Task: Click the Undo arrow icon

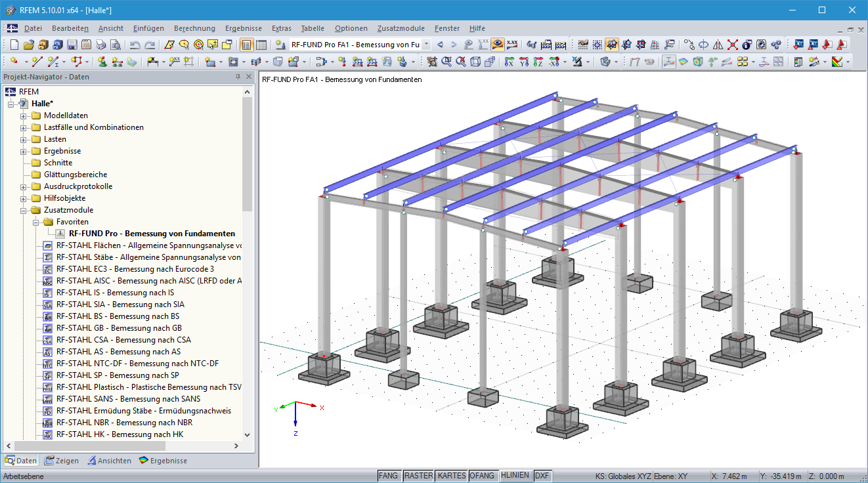Action: pos(135,45)
